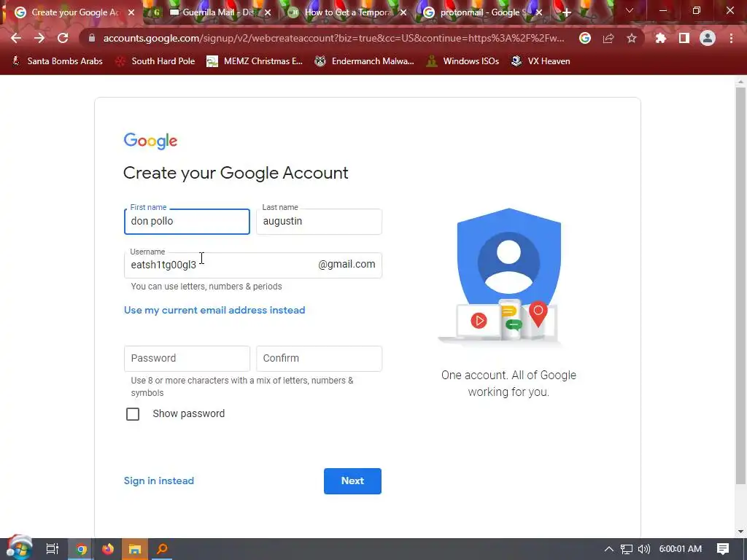This screenshot has height=560, width=747.
Task: Open the Extensions puzzle icon
Action: pyautogui.click(x=660, y=38)
